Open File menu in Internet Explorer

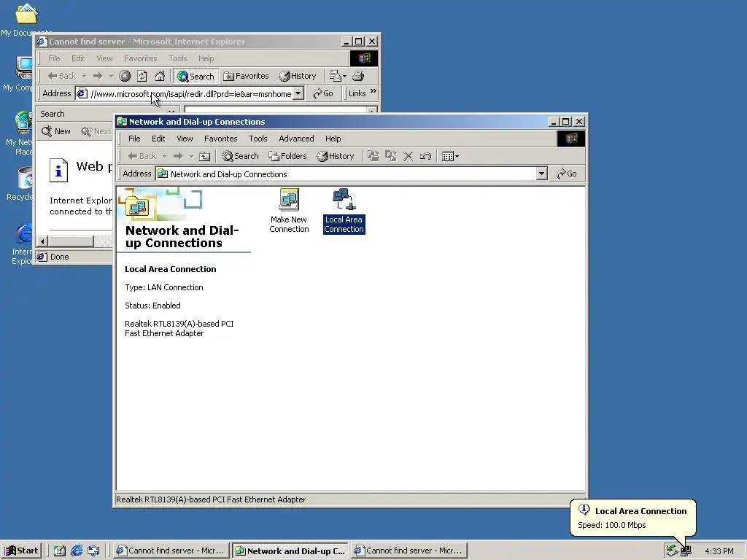click(x=54, y=58)
